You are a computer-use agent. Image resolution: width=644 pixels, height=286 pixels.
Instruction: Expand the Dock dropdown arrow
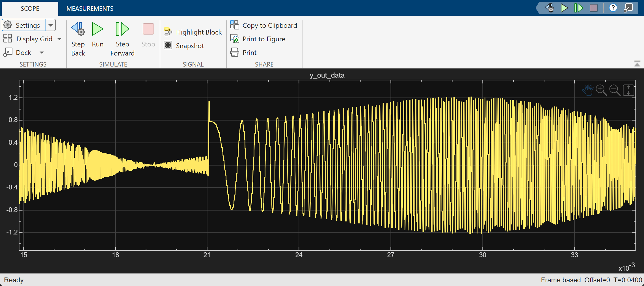(x=42, y=53)
